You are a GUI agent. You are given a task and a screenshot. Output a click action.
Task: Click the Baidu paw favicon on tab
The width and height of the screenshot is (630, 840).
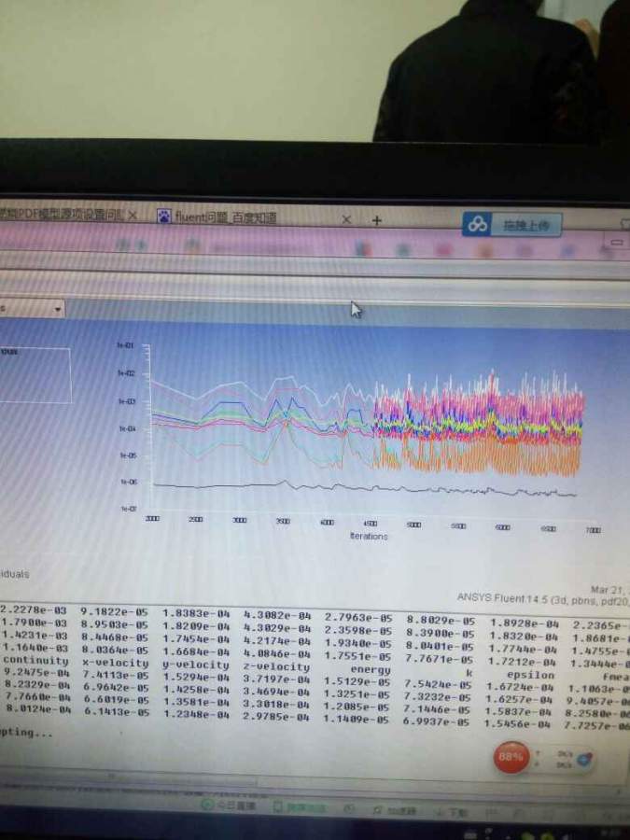point(164,216)
